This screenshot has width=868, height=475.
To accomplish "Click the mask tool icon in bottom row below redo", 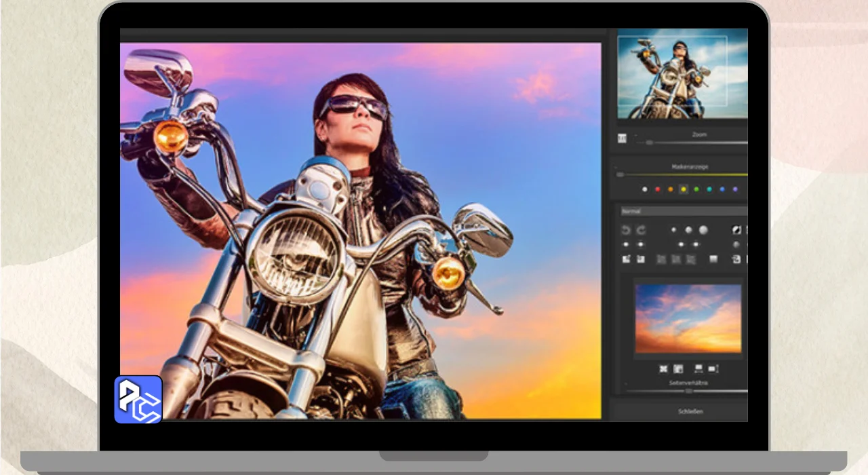I will [x=641, y=259].
